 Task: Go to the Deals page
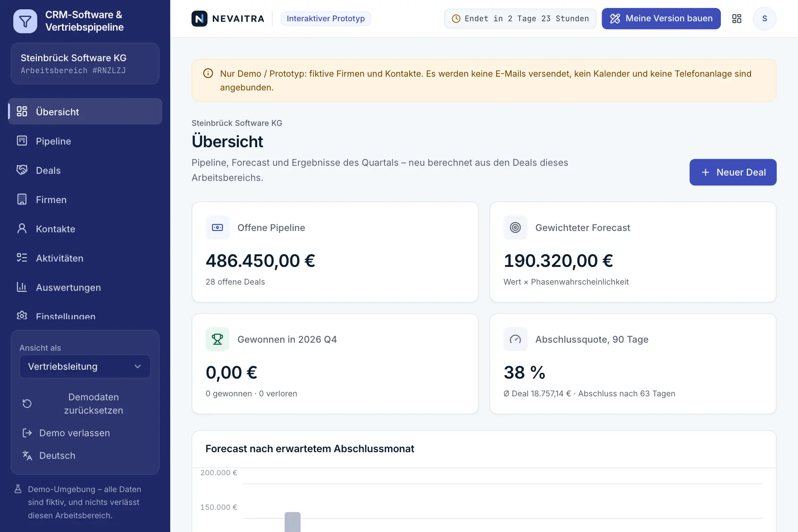click(85, 170)
